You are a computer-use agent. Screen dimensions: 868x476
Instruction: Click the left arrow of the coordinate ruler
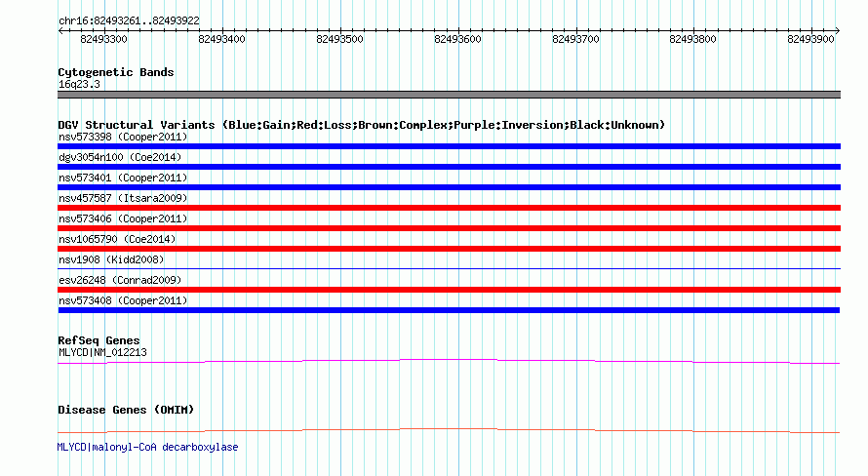pos(60,31)
